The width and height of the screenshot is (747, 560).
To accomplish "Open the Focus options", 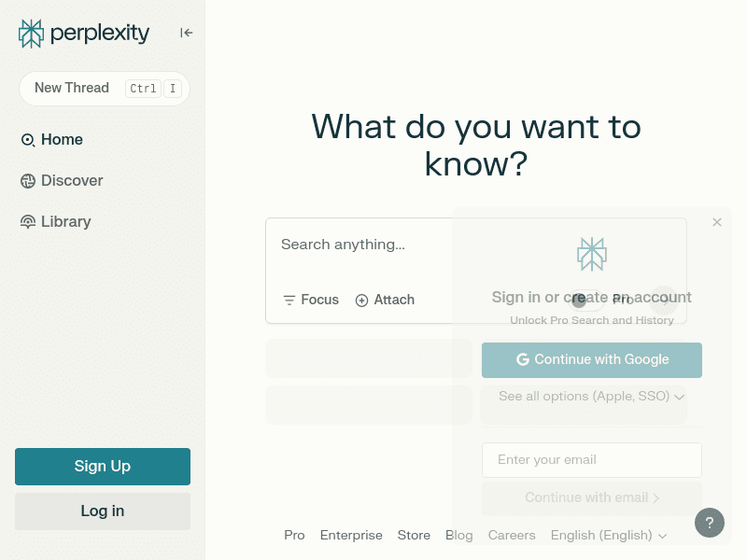I will (311, 301).
